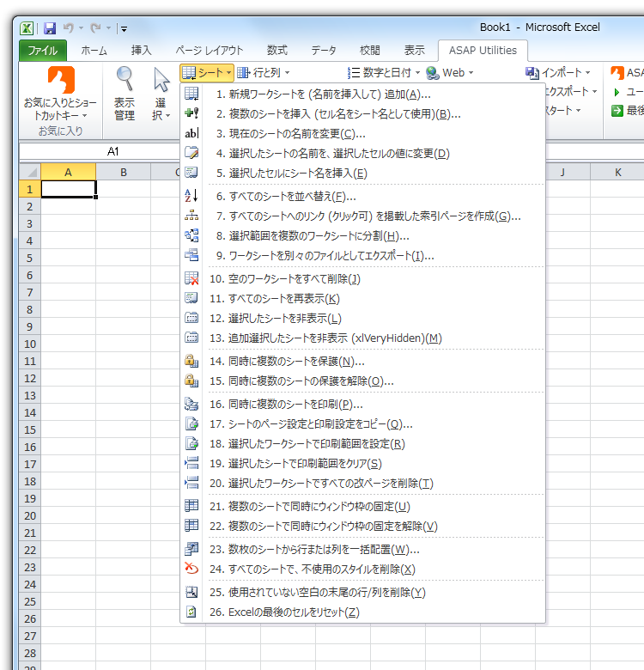
Task: Choose 選択したシートの名前を選択したセルの値に変更
Action: (363, 154)
